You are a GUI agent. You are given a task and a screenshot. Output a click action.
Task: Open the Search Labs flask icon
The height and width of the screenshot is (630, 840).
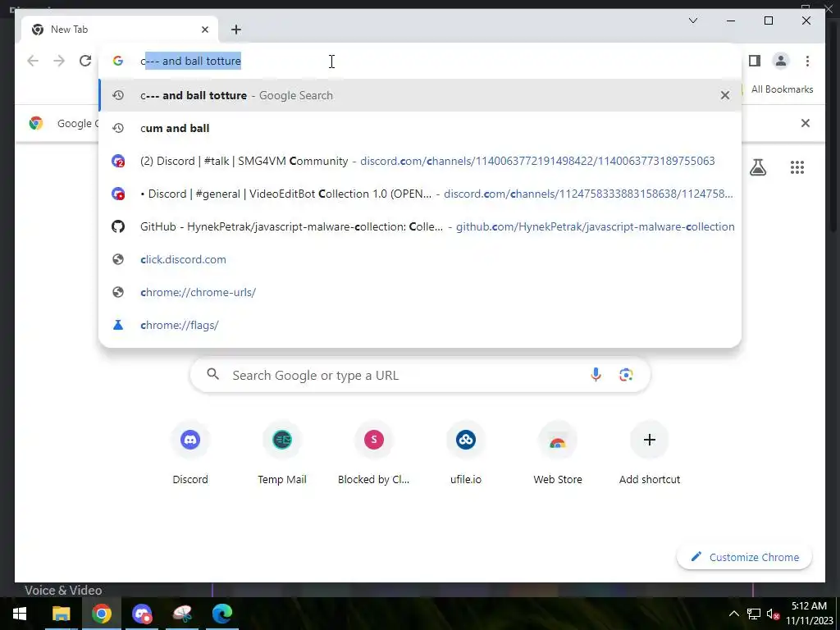click(757, 167)
